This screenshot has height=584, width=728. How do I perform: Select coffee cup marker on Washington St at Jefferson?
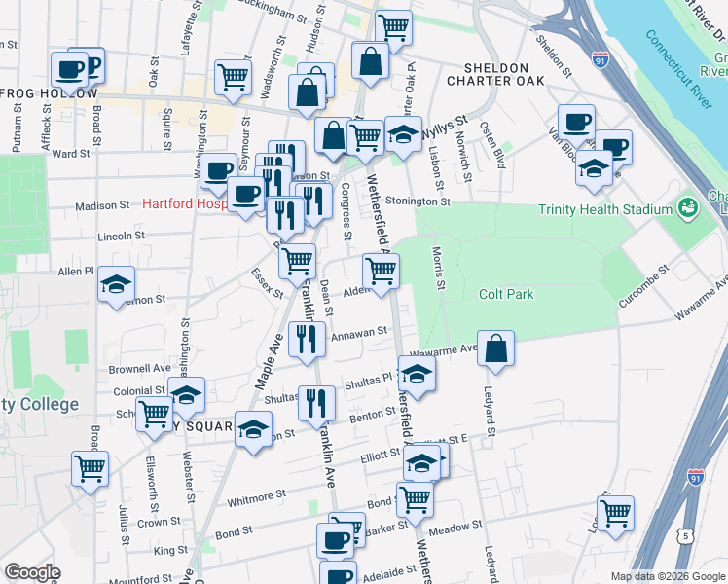click(219, 171)
